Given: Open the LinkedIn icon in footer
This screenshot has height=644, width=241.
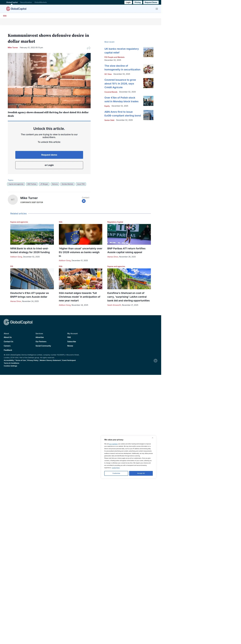Looking at the screenshot, I should tap(156, 361).
